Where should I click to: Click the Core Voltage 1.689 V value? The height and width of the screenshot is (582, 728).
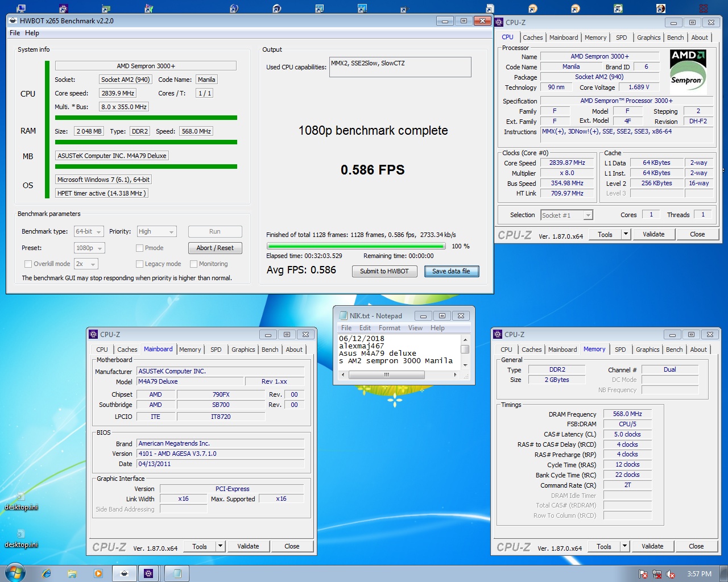pyautogui.click(x=639, y=87)
